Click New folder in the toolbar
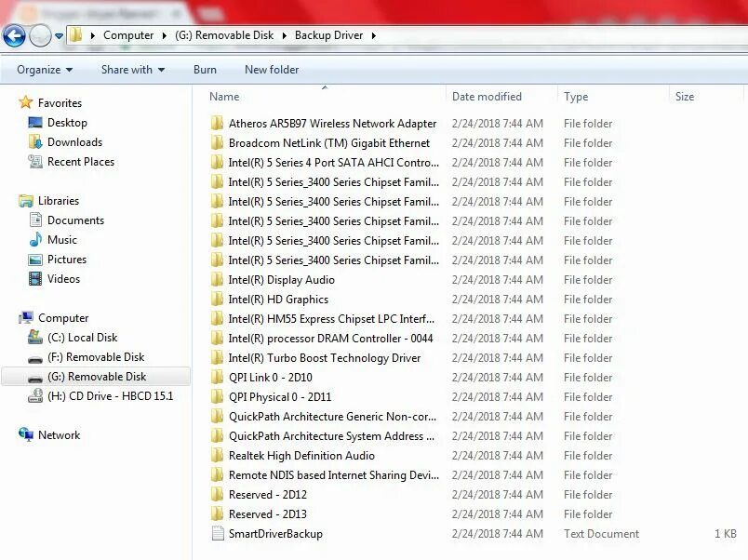The image size is (748, 560). coord(272,70)
